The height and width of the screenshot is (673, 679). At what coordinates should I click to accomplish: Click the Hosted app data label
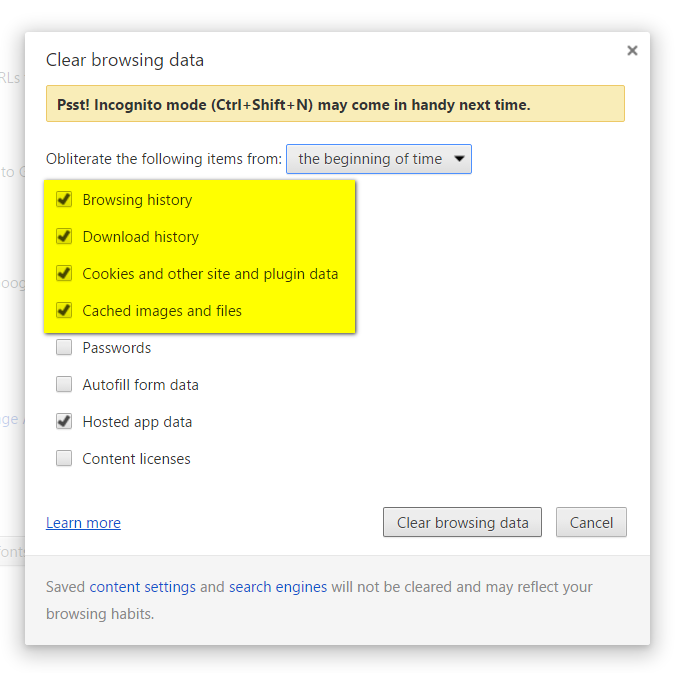point(137,422)
